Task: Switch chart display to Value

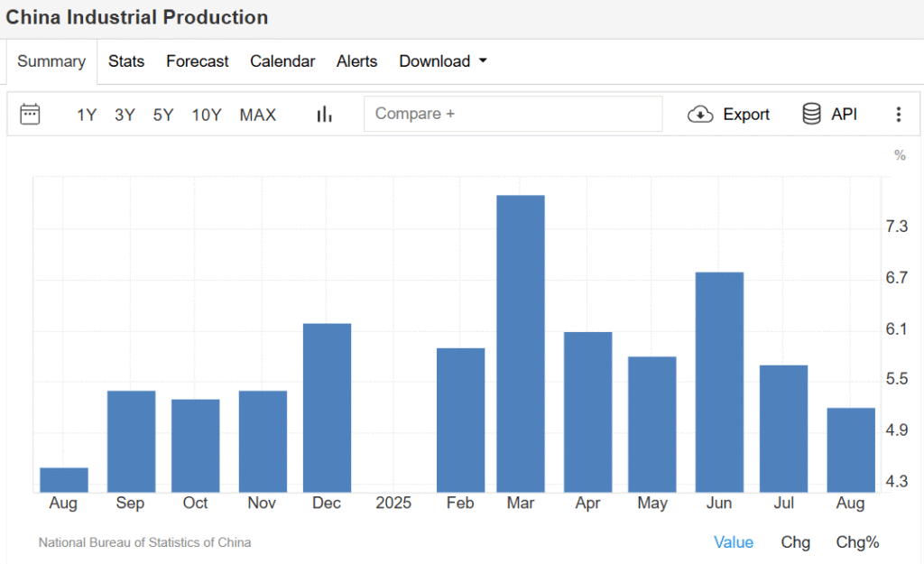Action: [734, 542]
